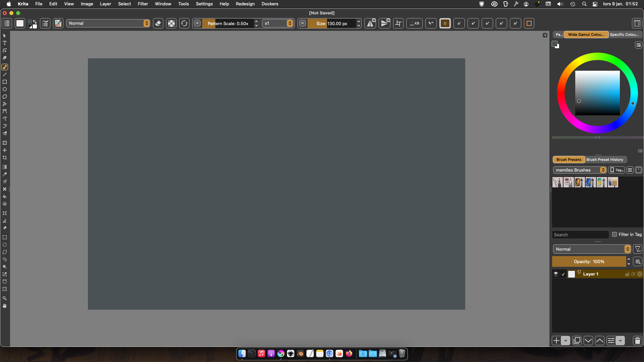Screen dimensions: 644x362
Task: Delete layer with trash icon
Action: [637, 341]
